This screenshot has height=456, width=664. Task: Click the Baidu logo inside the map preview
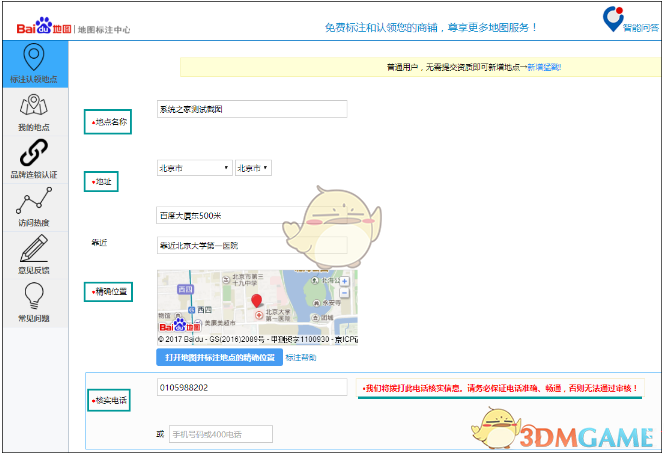180,326
